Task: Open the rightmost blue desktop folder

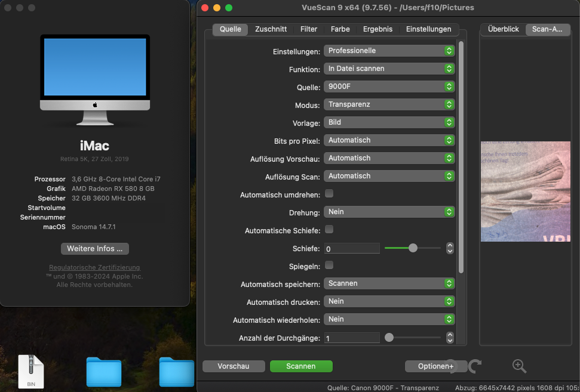Action: (177, 372)
